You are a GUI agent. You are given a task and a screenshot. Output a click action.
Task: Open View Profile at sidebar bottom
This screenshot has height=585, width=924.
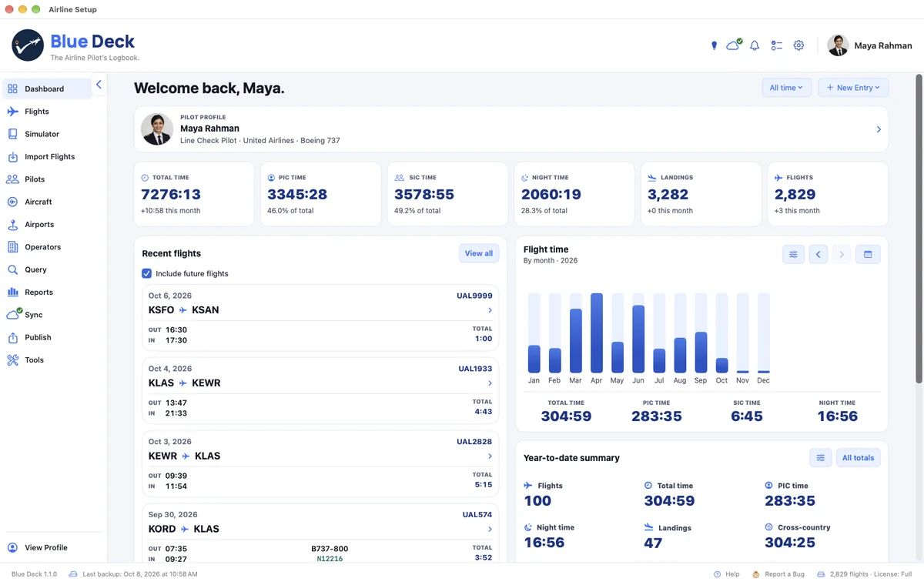(x=48, y=548)
